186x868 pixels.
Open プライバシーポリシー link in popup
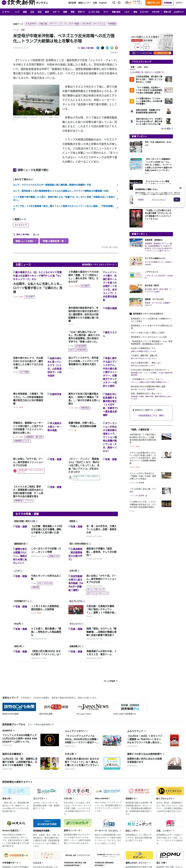click(158, 199)
